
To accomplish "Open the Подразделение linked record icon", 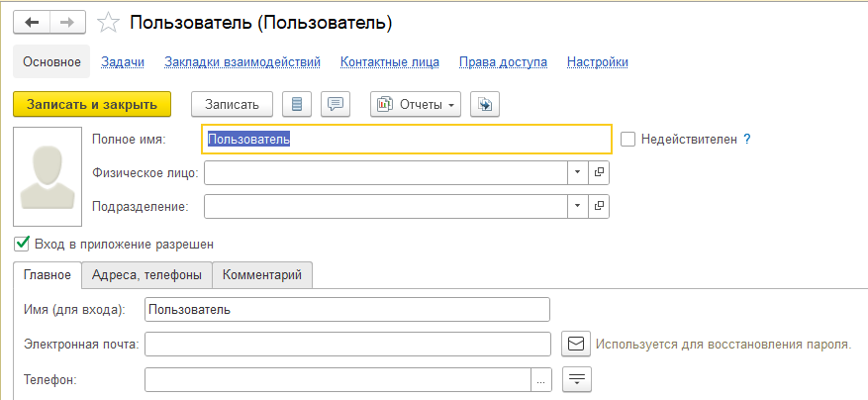I will pos(599,206).
